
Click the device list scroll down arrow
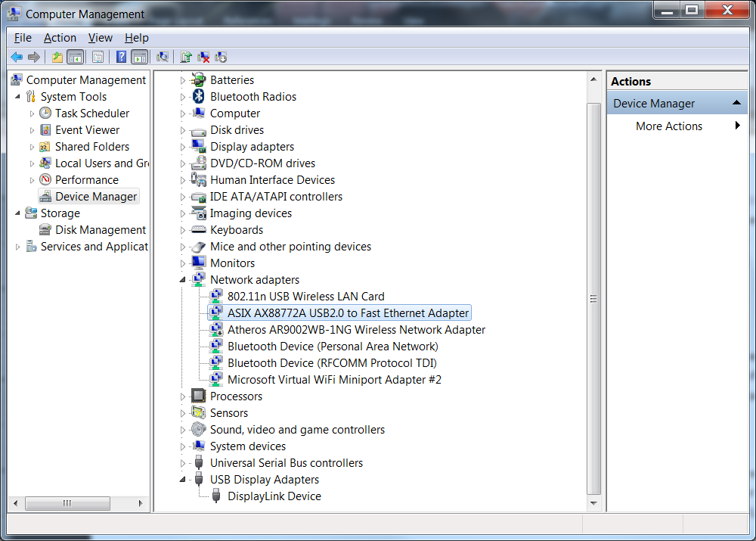tap(593, 503)
